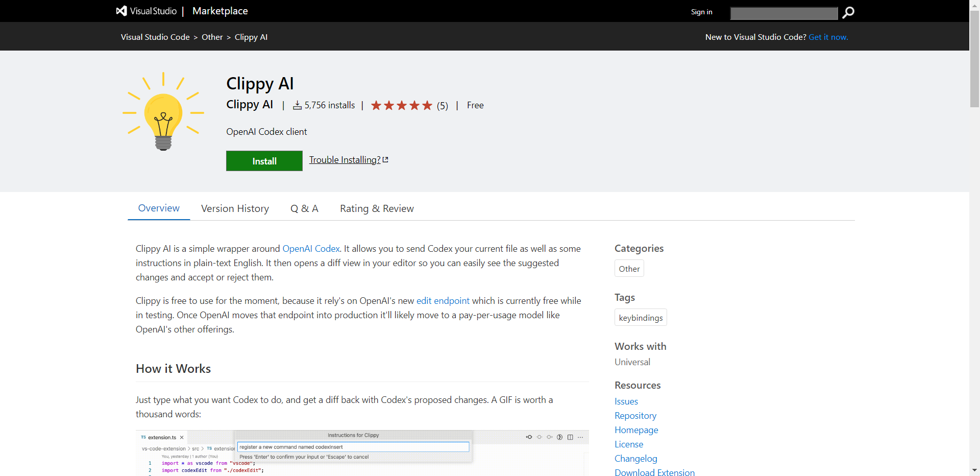This screenshot has width=980, height=476.
Task: Click the search magnifier icon
Action: click(848, 13)
